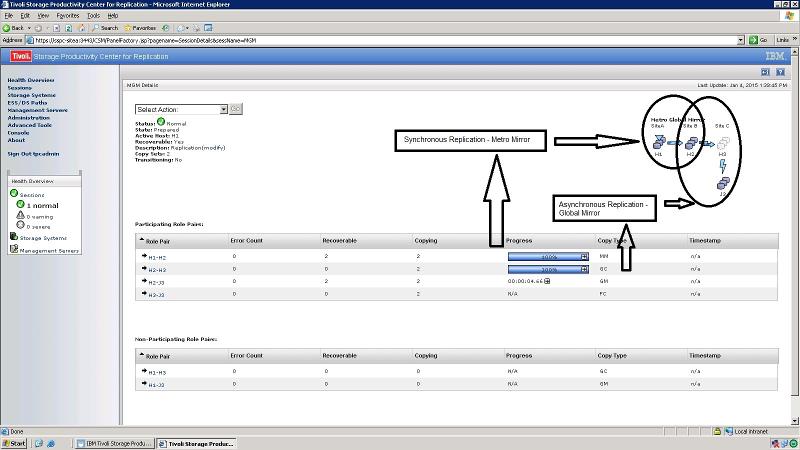Click the Windows Start button
This screenshot has width=800, height=450.
tap(15, 442)
